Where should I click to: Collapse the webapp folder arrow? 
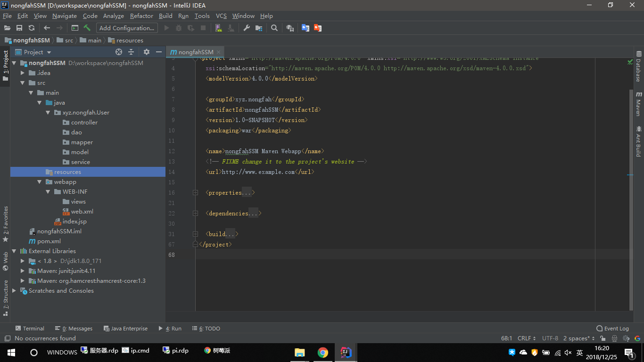[40, 182]
